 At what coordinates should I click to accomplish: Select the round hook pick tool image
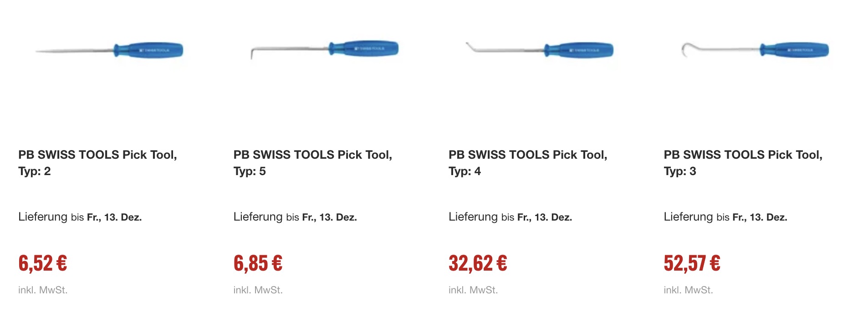[755, 49]
